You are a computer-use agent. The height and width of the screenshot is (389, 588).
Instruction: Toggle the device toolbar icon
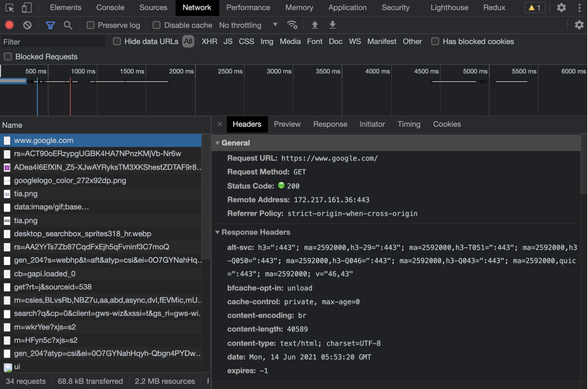click(x=26, y=8)
